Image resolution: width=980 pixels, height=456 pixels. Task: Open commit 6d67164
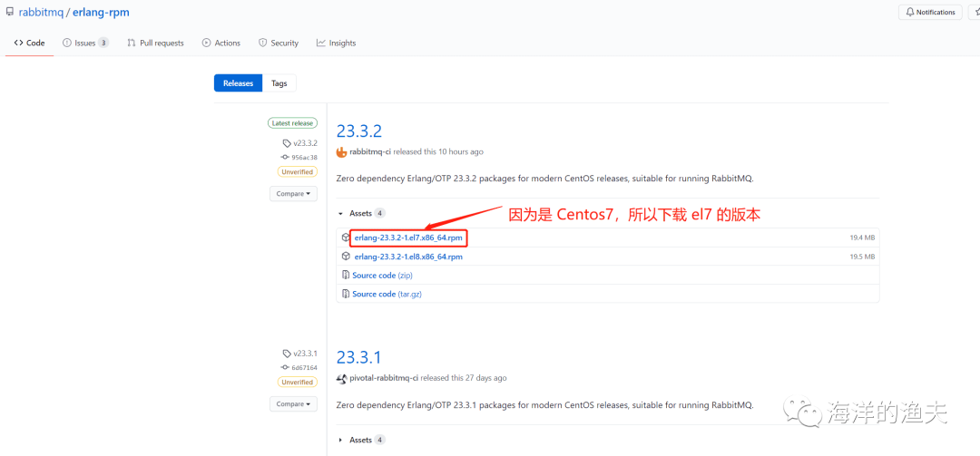(x=304, y=368)
